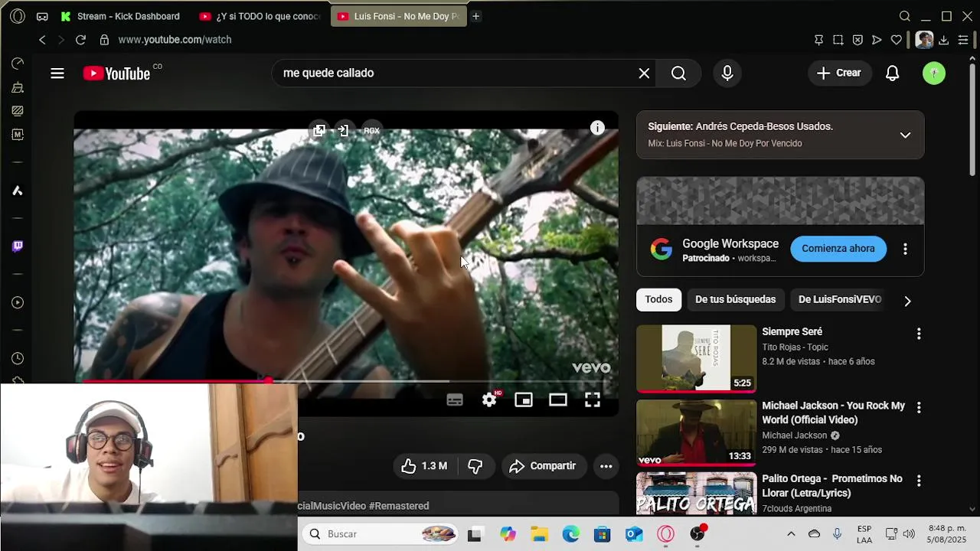Open the player settings gear
The width and height of the screenshot is (980, 551).
coord(490,399)
